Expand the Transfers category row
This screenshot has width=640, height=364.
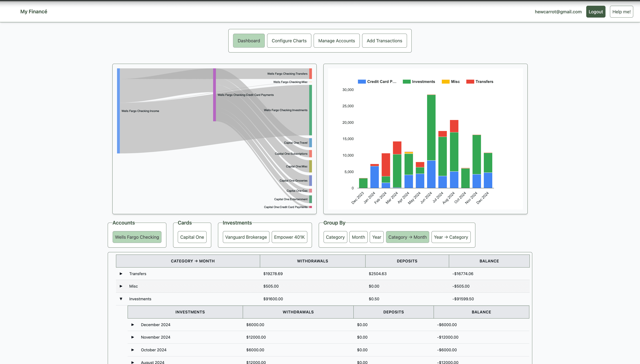[121, 274]
